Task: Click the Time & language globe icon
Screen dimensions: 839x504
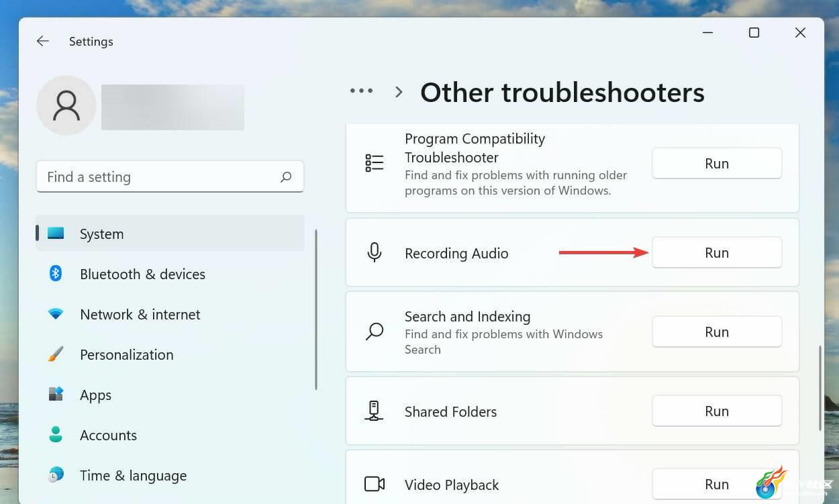Action: pyautogui.click(x=56, y=475)
